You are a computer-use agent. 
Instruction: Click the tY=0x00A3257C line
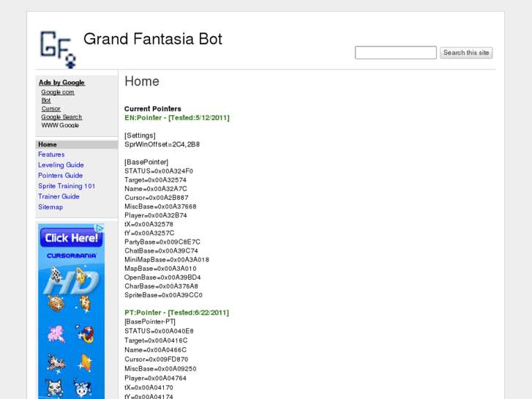point(149,233)
